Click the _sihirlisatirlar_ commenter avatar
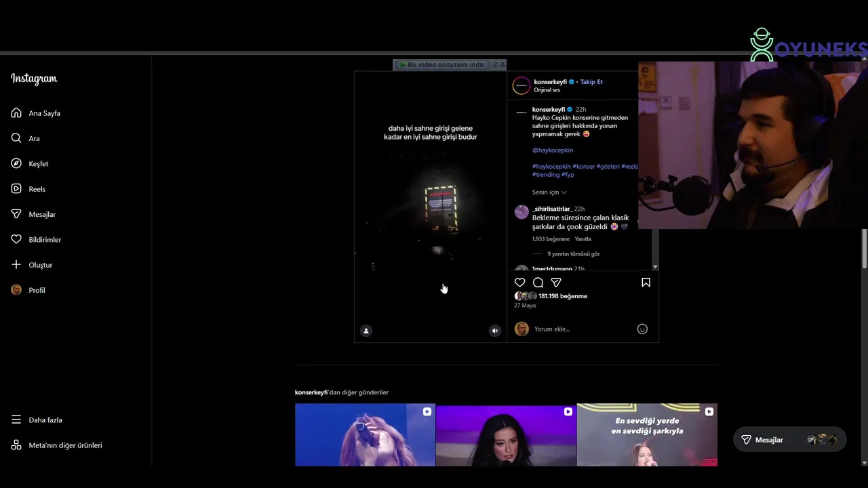 point(521,212)
